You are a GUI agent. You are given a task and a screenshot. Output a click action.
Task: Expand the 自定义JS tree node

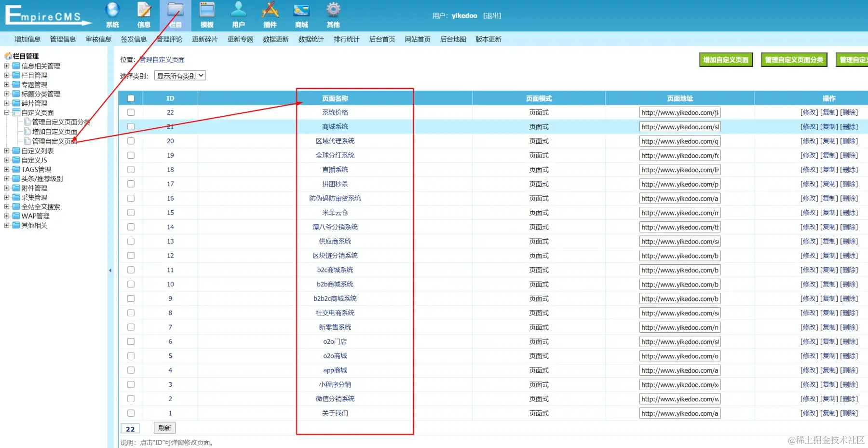pos(7,160)
